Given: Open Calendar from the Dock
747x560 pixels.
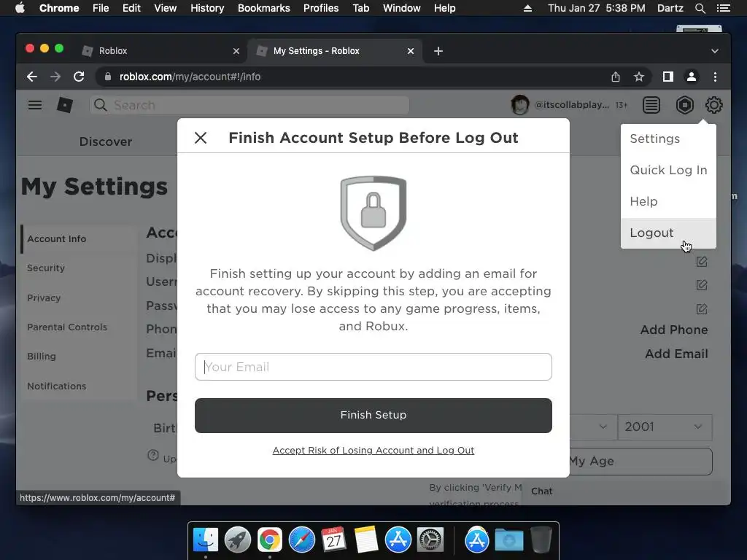Looking at the screenshot, I should (x=333, y=540).
